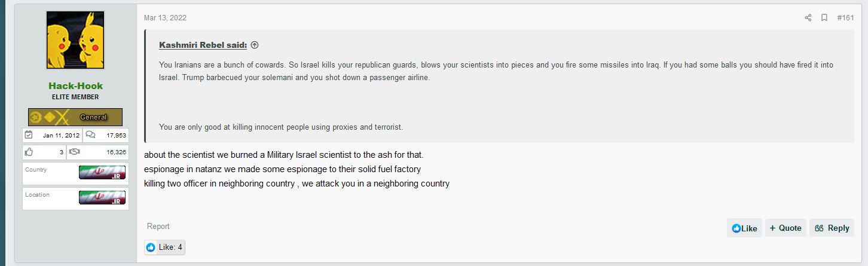This screenshot has height=266, width=868.
Task: Open the Hack-Hook username profile
Action: click(x=75, y=85)
